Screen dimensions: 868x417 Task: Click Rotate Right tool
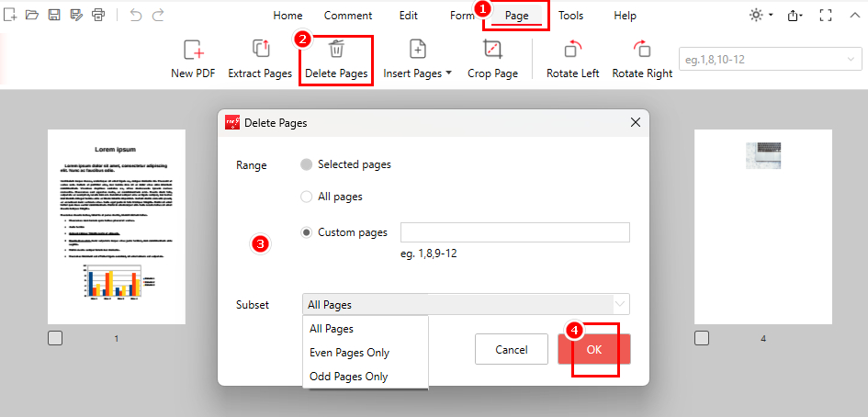click(642, 60)
